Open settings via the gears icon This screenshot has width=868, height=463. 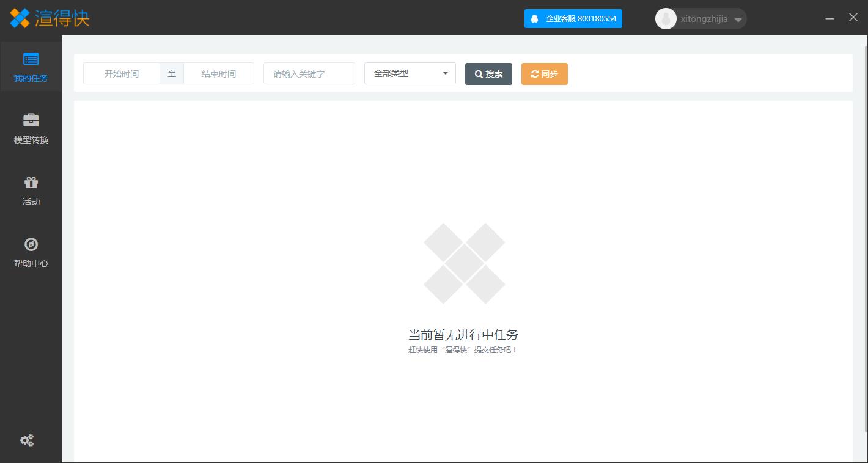point(27,440)
